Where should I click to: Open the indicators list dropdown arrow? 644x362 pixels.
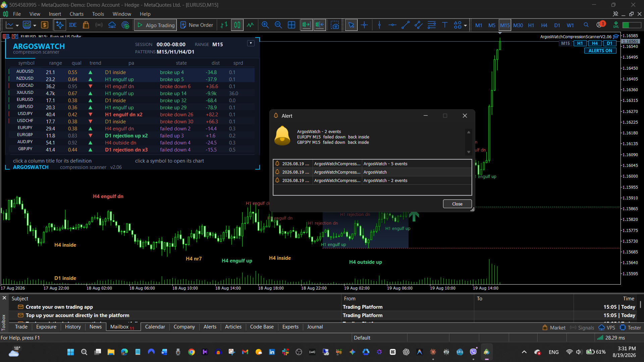[35, 25]
